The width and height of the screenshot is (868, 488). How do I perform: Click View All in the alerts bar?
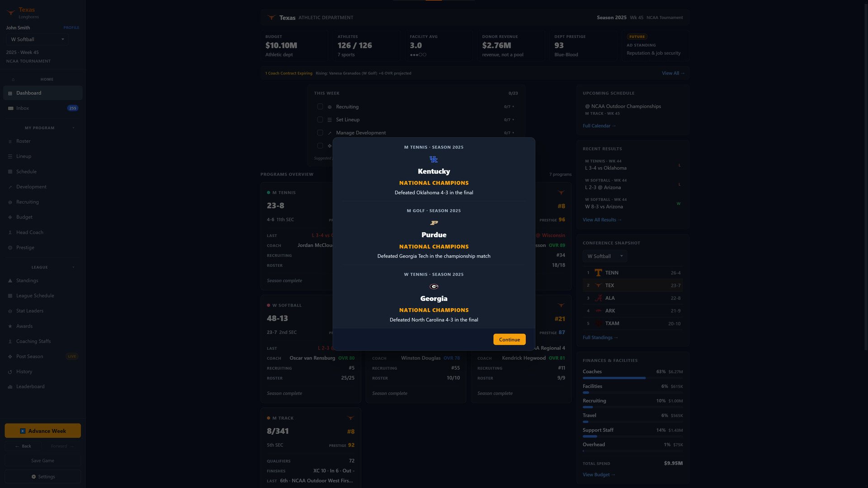(x=673, y=73)
